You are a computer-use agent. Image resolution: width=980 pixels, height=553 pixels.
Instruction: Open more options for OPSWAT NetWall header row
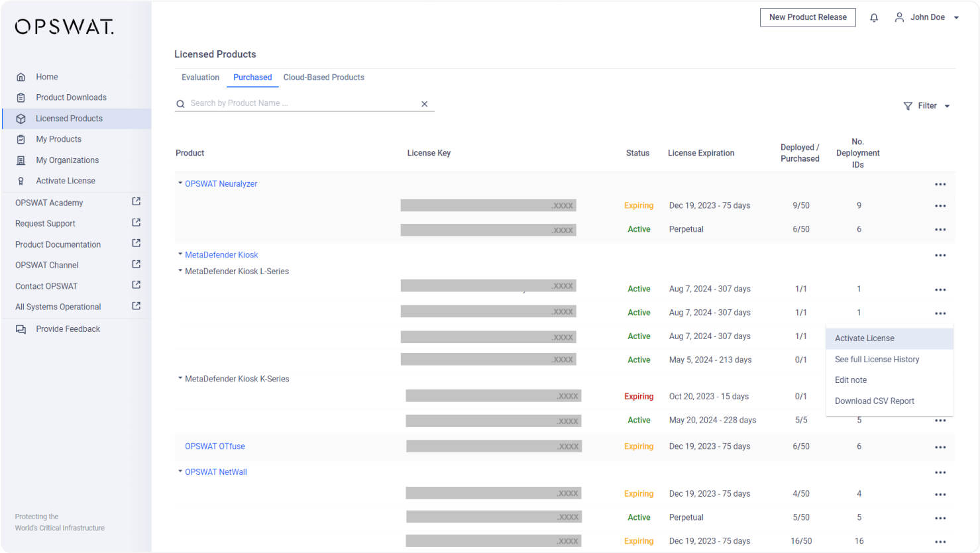point(940,473)
